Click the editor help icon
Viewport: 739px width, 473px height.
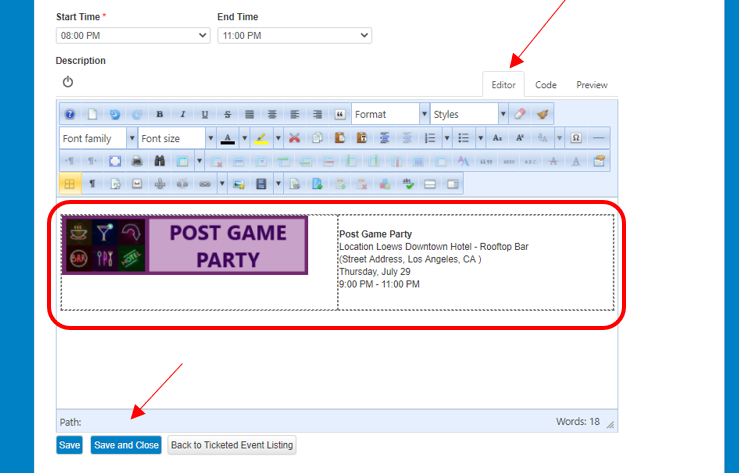coord(70,114)
